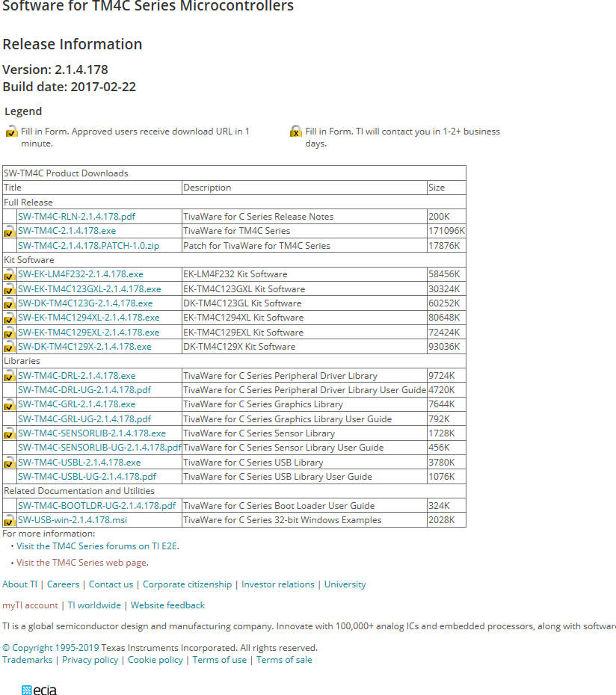Viewport: 616px width, 695px height.
Task: Click lock icon beside SW-EK-LM4F232-2.1.4.178.exe
Action: [x=9, y=274]
